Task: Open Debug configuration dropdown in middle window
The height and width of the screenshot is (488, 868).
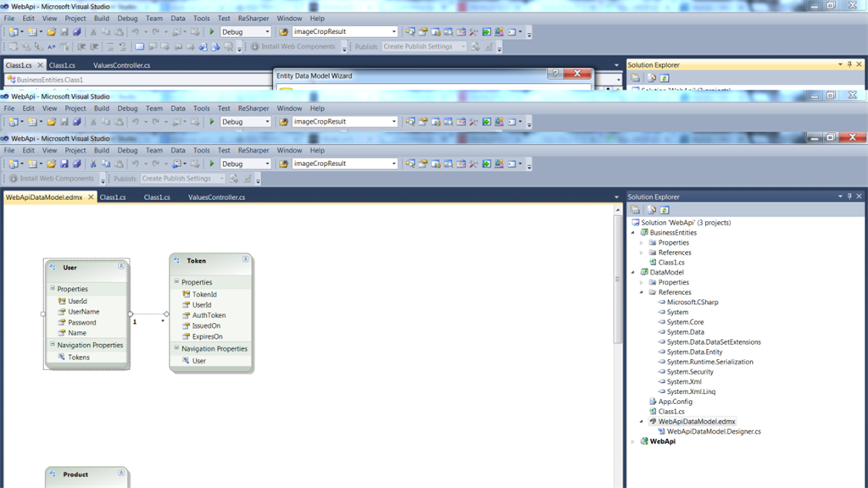Action: [267, 122]
